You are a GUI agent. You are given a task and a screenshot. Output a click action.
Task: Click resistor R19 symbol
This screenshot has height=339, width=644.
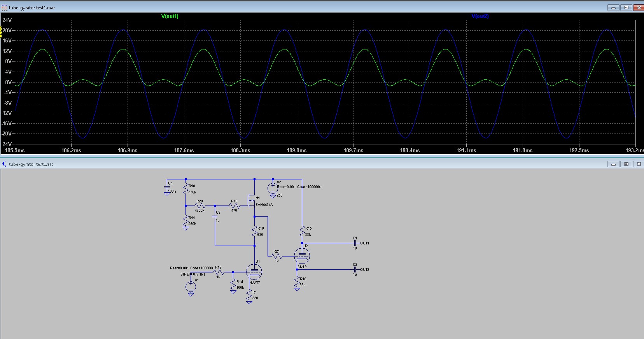[234, 205]
